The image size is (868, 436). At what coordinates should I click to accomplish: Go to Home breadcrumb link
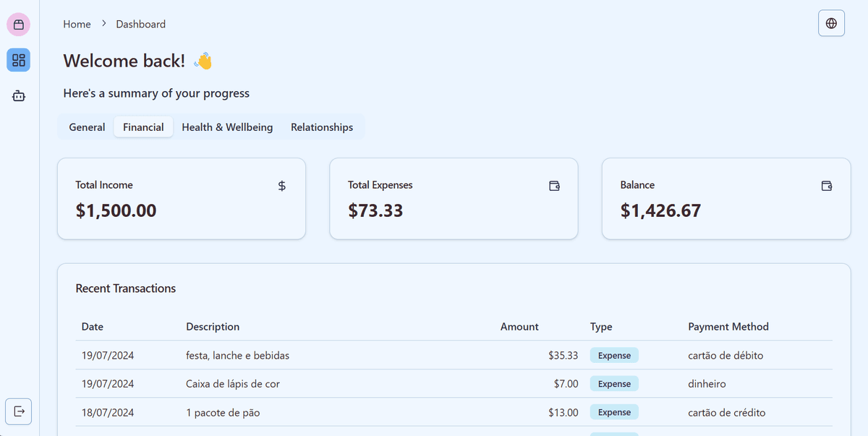[77, 24]
